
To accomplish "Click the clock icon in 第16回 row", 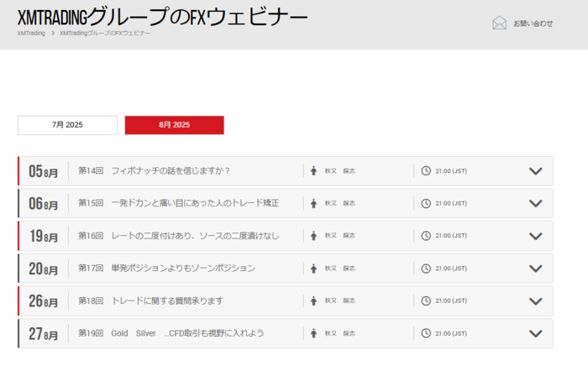I will click(x=426, y=236).
